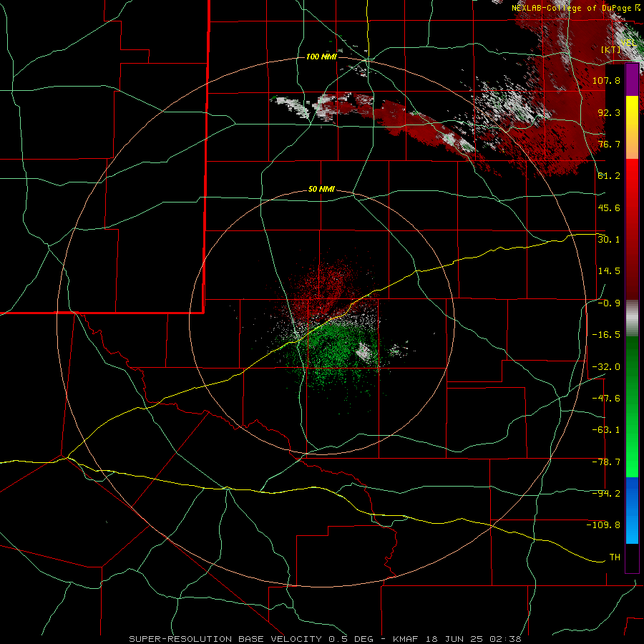Click the -16.5 velocity scale value
Viewport: 644px width, 644px height.
click(x=606, y=335)
